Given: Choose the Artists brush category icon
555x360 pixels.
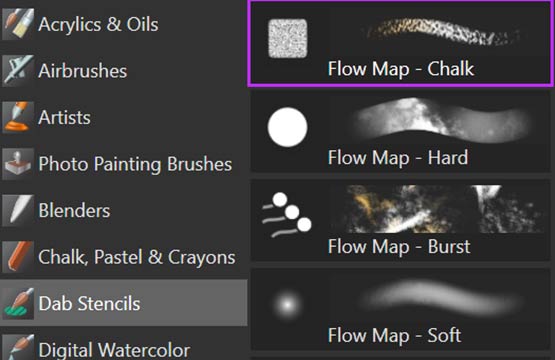Looking at the screenshot, I should pos(18,117).
